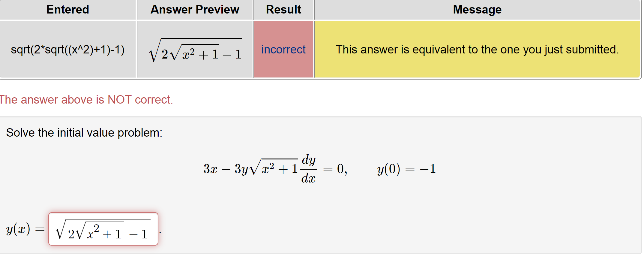Click the answer NOT correct notice
644x257 pixels.
pyautogui.click(x=86, y=99)
